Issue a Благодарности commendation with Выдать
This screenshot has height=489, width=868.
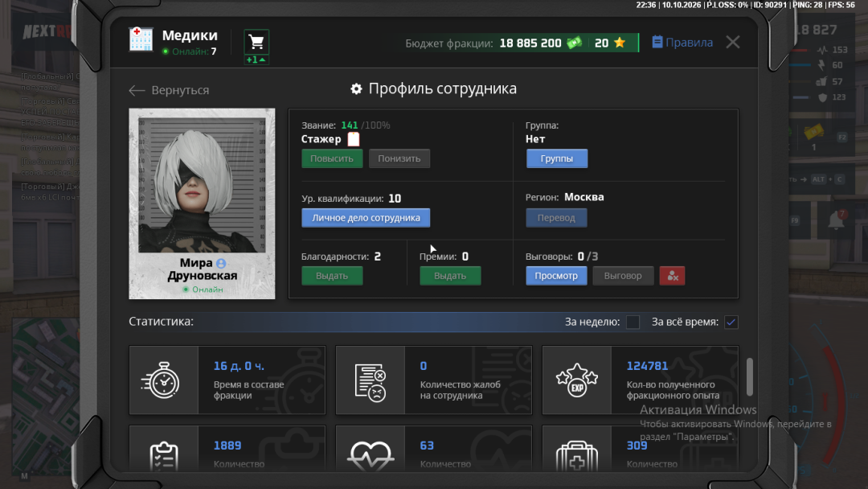[x=332, y=276]
